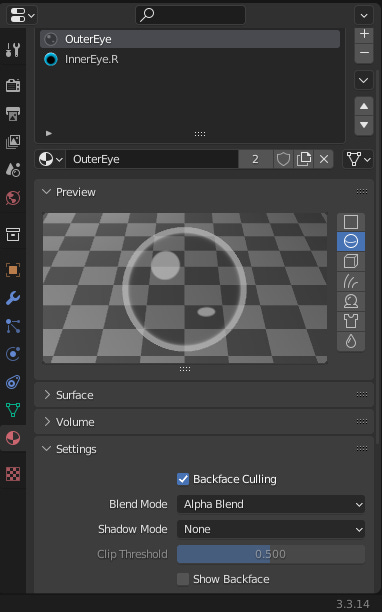Open the Tool properties tab
The width and height of the screenshot is (382, 612).
click(13, 50)
